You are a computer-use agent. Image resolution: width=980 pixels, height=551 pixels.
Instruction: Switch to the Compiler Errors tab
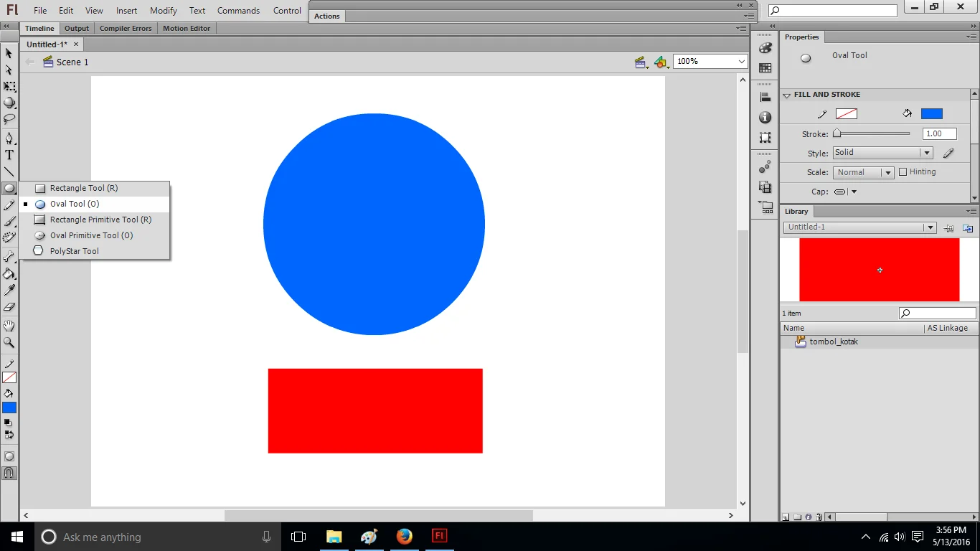tap(126, 28)
